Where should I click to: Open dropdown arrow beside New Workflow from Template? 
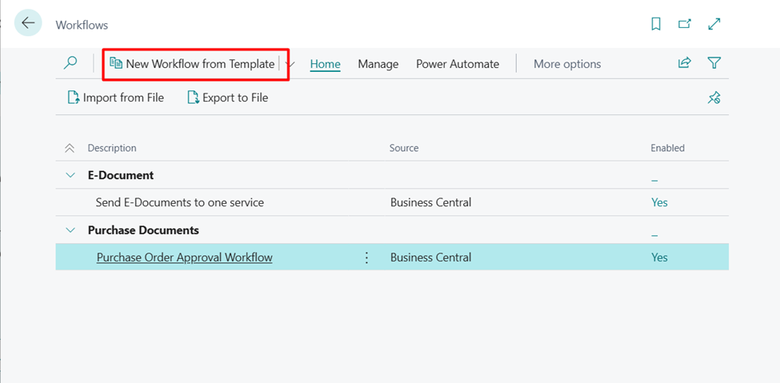(292, 64)
